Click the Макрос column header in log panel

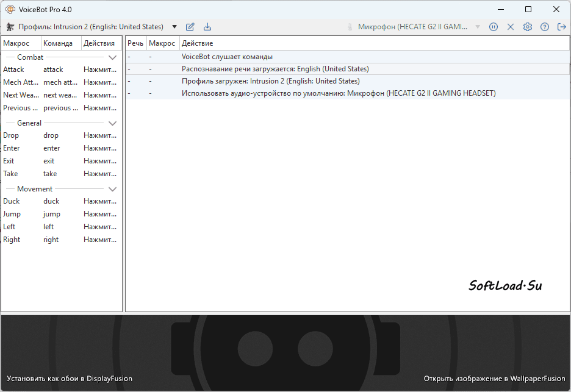tap(163, 43)
